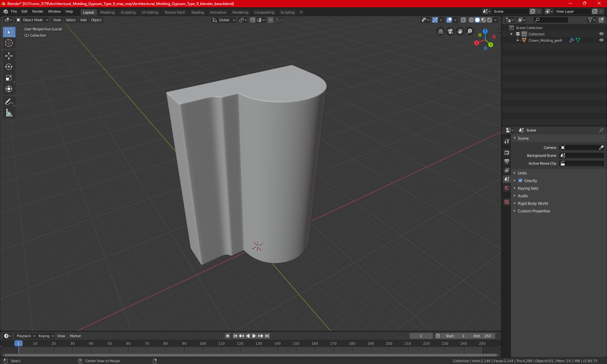
Task: Select the Scale tool
Action: (x=9, y=78)
